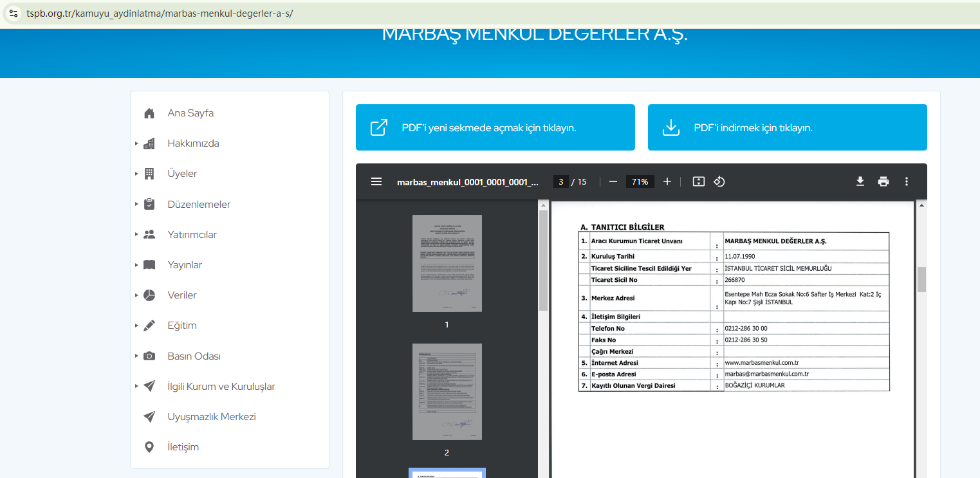The width and height of the screenshot is (980, 478).
Task: Open the Ana Sayfa menu item
Action: click(x=190, y=113)
